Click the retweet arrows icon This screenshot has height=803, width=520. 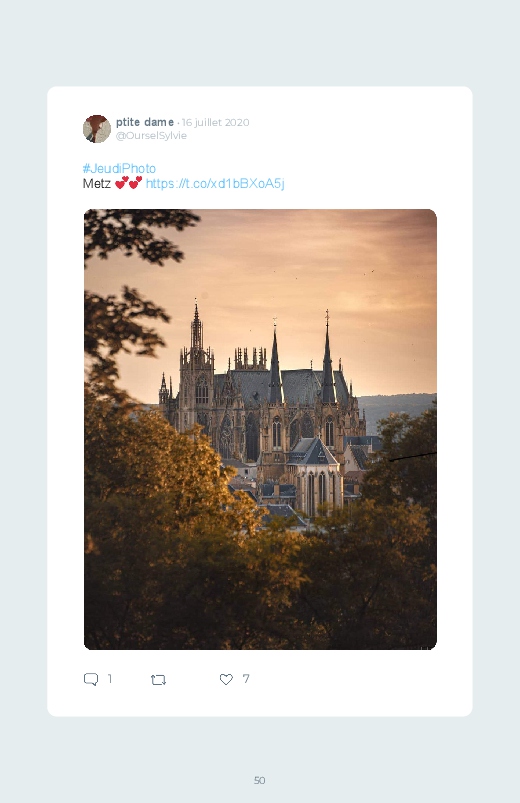[x=158, y=680]
